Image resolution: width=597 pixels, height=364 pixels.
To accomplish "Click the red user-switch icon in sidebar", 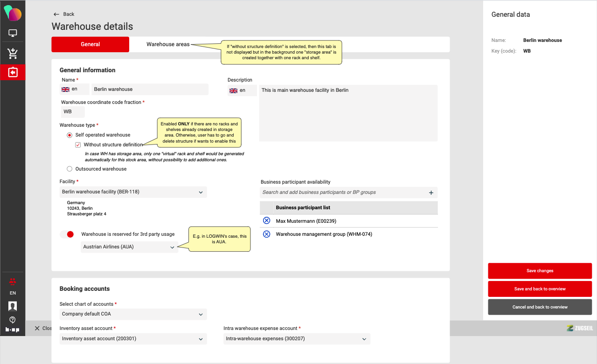I will (13, 281).
